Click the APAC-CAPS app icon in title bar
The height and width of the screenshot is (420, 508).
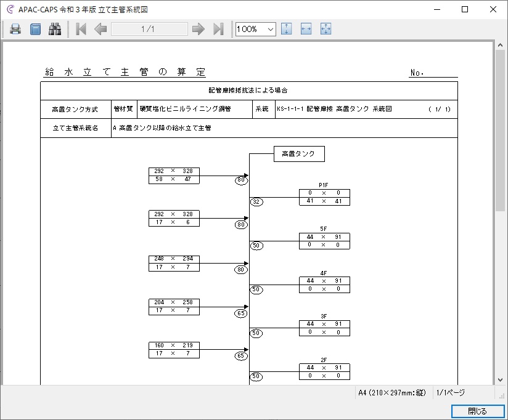[10, 9]
